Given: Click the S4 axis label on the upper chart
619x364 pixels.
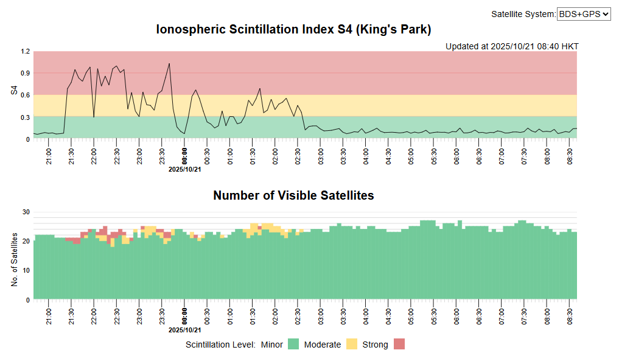Looking at the screenshot, I should point(14,93).
